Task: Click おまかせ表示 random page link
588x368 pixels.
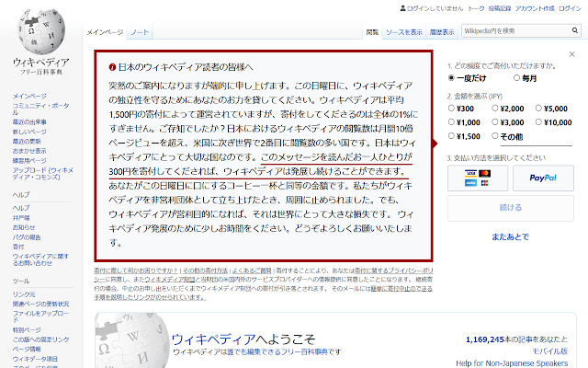Action: (x=29, y=151)
